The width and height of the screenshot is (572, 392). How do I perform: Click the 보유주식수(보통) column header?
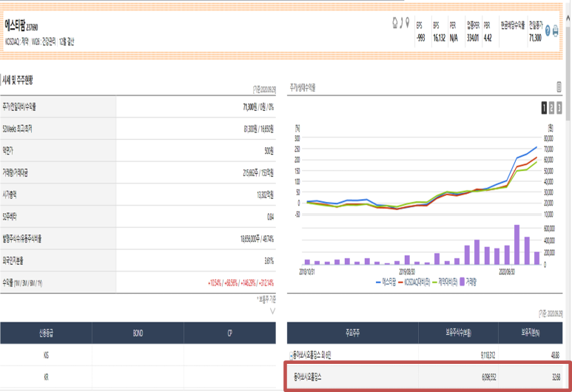[458, 333]
